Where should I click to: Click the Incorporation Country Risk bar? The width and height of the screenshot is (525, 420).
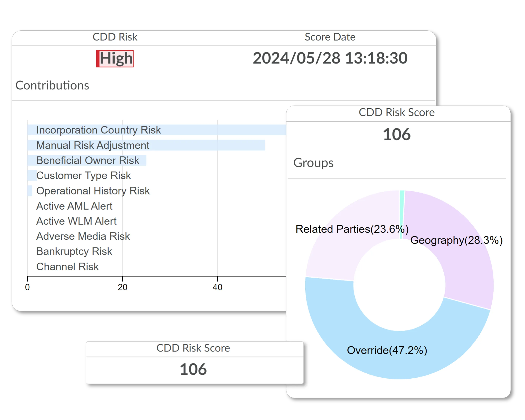pos(157,130)
